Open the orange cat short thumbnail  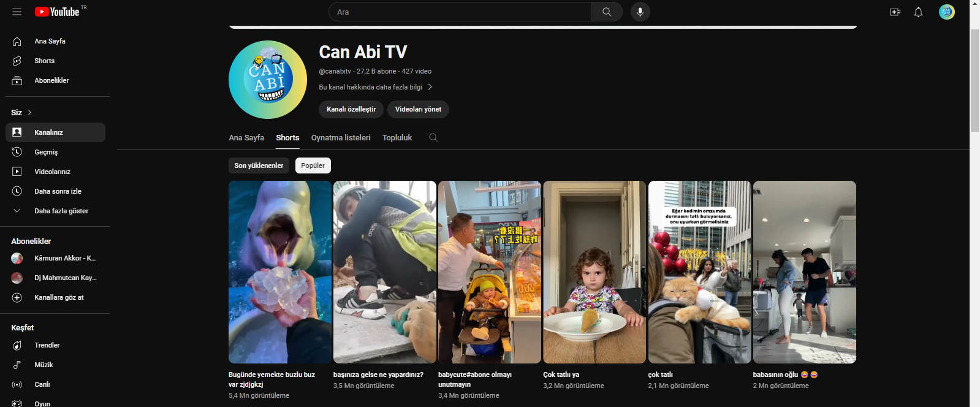point(699,272)
